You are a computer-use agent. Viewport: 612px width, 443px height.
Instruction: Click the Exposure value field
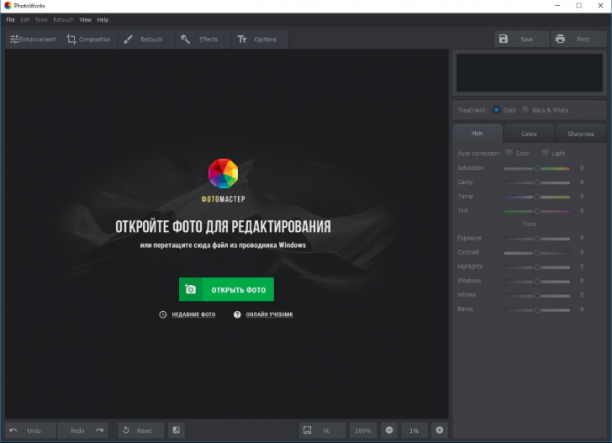pos(582,238)
